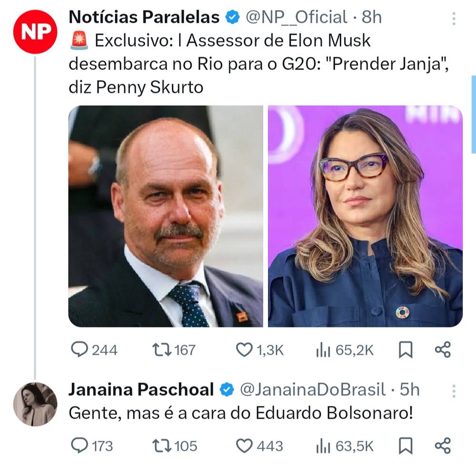Like Janaina Paschoal's reply

pos(245,447)
